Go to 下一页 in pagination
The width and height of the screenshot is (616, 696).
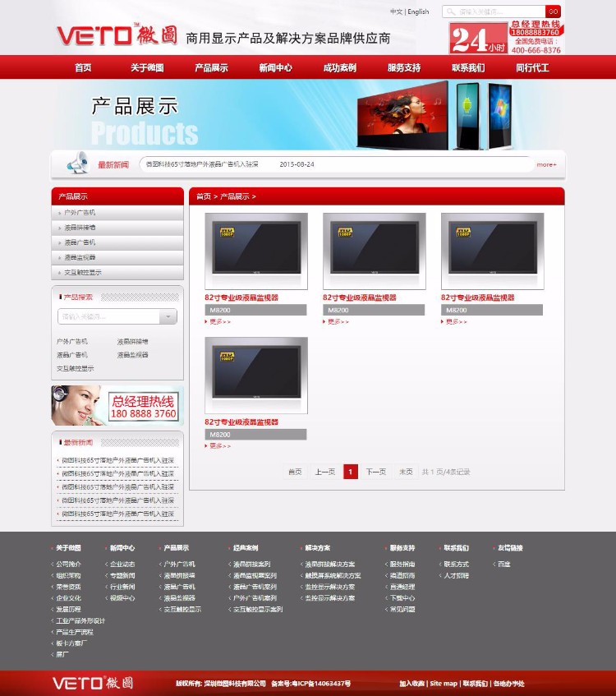click(x=376, y=472)
